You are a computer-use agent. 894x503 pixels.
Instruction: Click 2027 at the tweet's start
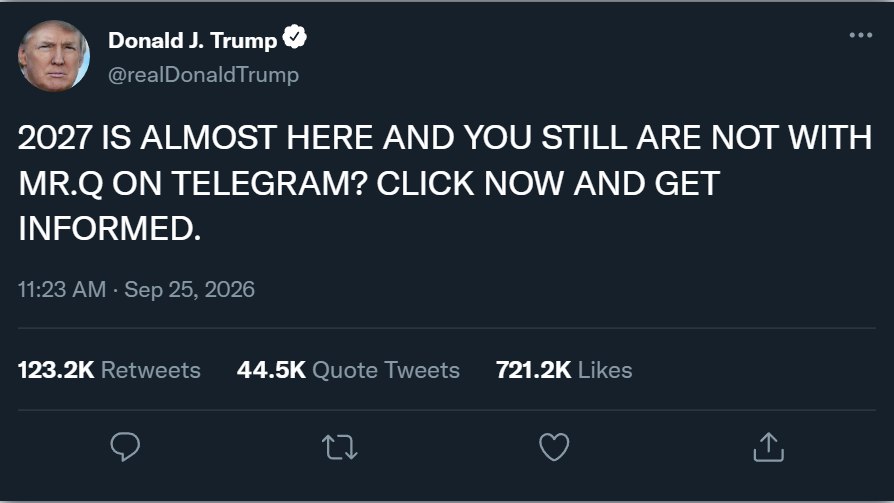55,137
